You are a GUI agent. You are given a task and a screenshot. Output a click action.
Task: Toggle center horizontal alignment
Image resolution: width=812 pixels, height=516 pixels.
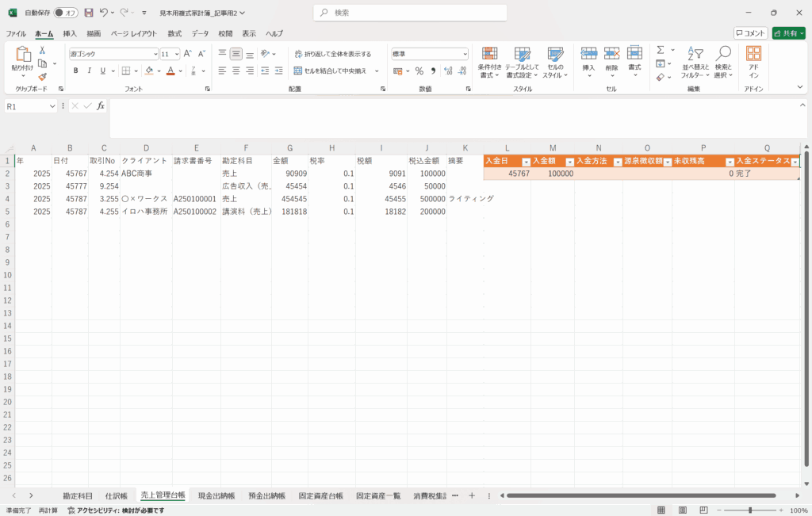[236, 71]
